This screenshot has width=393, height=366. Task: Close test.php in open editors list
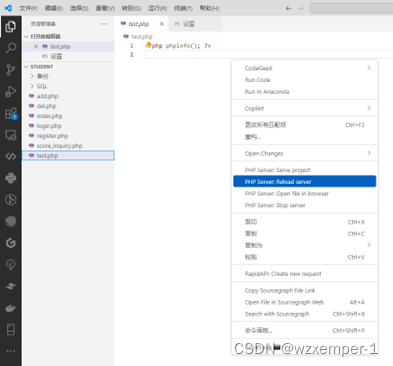click(36, 46)
